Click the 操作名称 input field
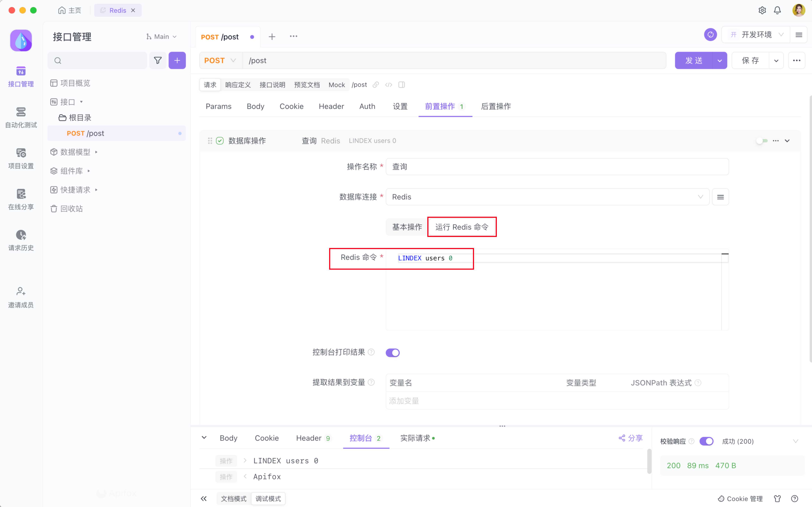This screenshot has height=507, width=812. [557, 167]
